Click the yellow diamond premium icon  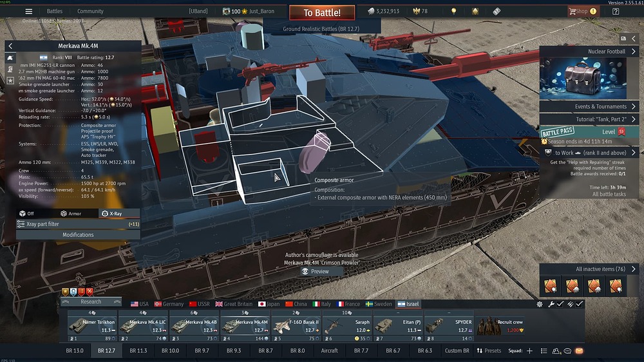475,11
